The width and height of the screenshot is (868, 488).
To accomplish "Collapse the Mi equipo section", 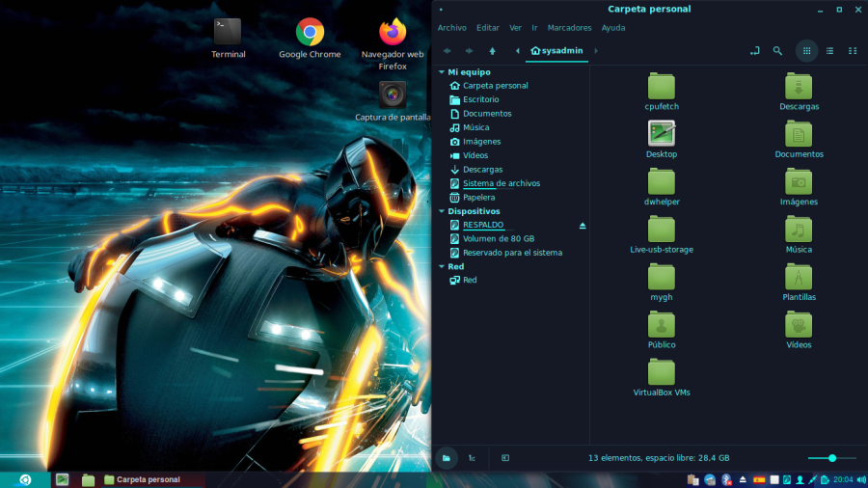I will [441, 72].
